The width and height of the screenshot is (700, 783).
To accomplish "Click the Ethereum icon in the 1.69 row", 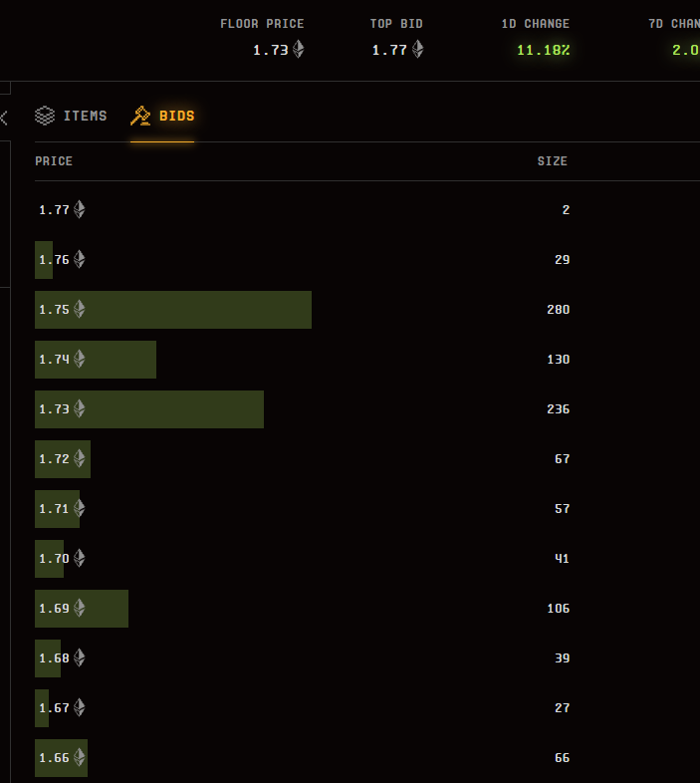I will pos(80,608).
